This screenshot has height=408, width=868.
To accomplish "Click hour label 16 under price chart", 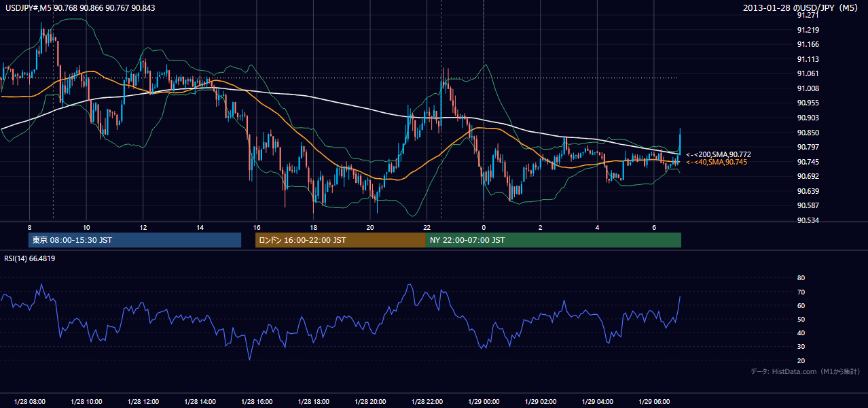I will pyautogui.click(x=257, y=227).
